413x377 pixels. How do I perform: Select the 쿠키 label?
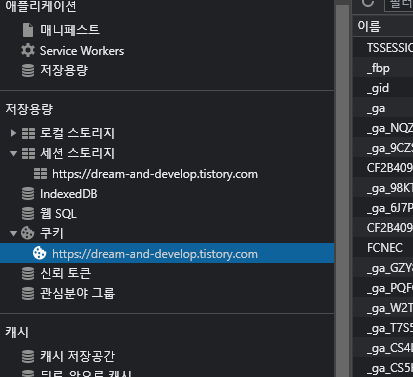pos(51,233)
